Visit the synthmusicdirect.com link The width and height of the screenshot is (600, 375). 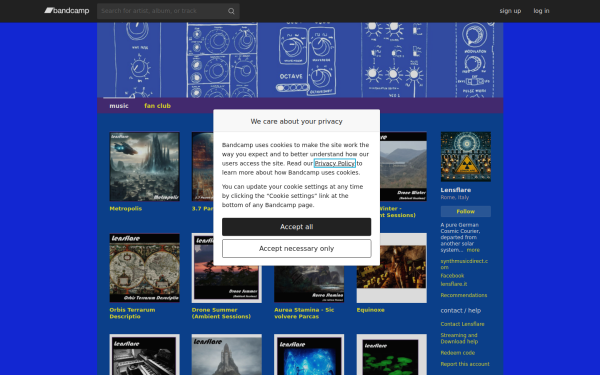pos(464,264)
